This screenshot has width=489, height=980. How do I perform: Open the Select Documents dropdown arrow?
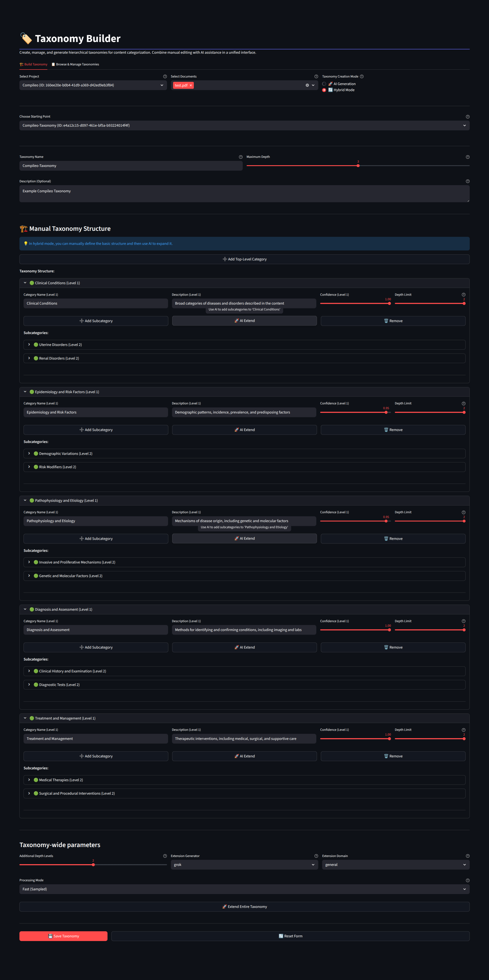point(313,85)
